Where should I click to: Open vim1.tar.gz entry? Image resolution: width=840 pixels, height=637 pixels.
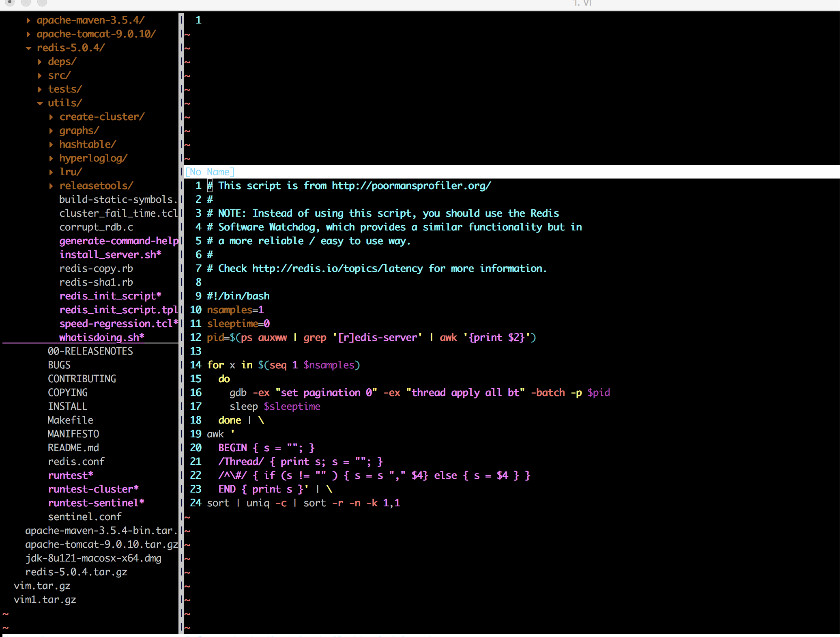45,600
